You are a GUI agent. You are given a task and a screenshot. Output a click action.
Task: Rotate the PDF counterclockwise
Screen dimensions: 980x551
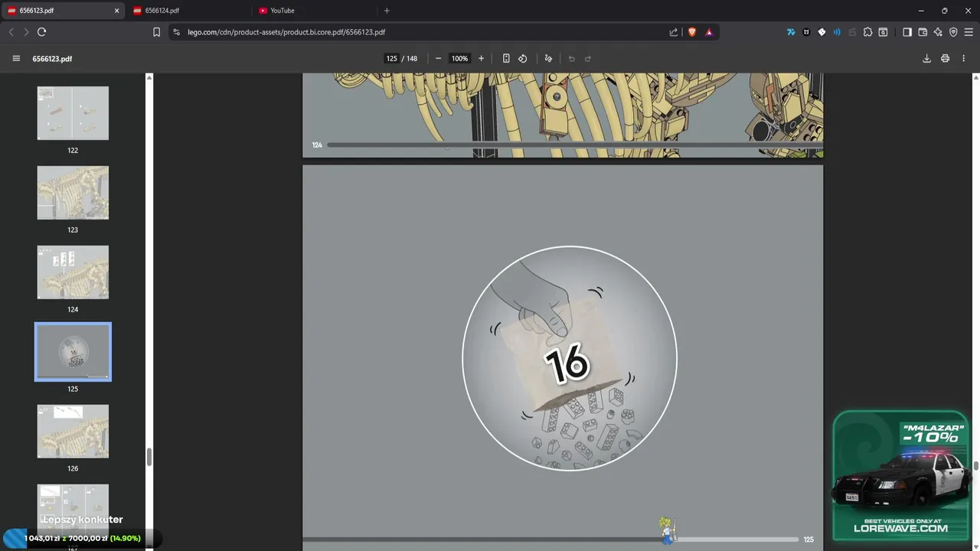523,58
